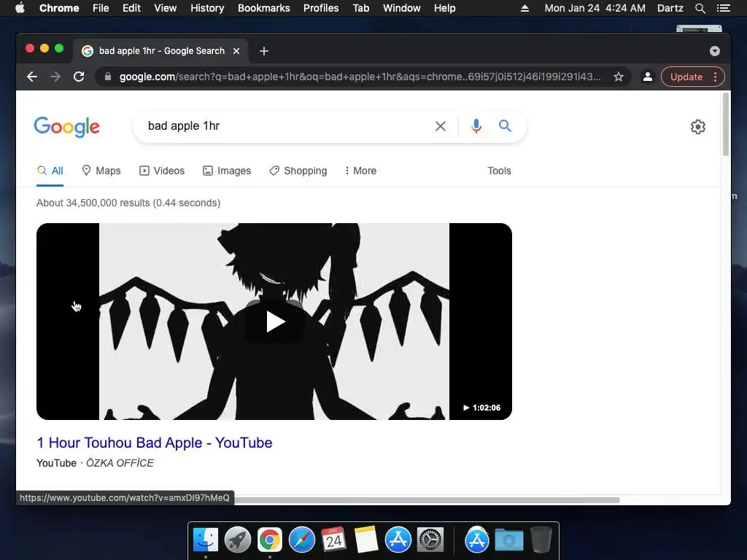Click the 1:02:06 duration badge
This screenshot has width=747, height=560.
coord(481,408)
